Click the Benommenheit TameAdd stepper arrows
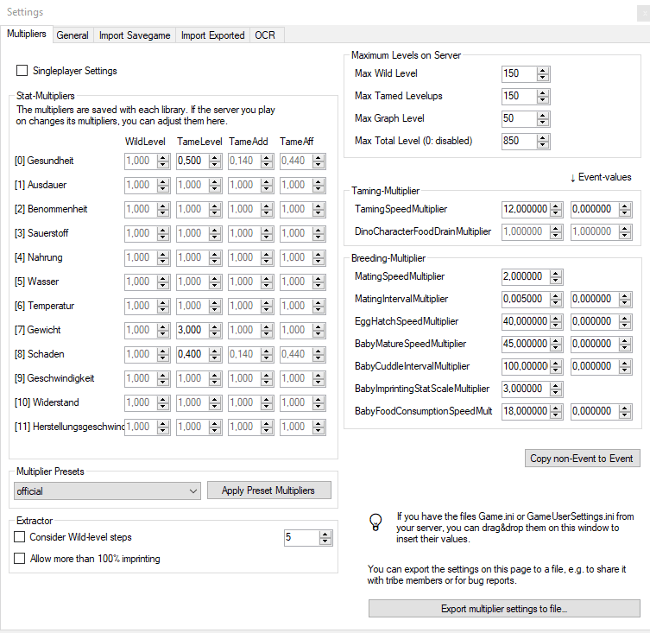This screenshot has height=633, width=650. pos(267,209)
